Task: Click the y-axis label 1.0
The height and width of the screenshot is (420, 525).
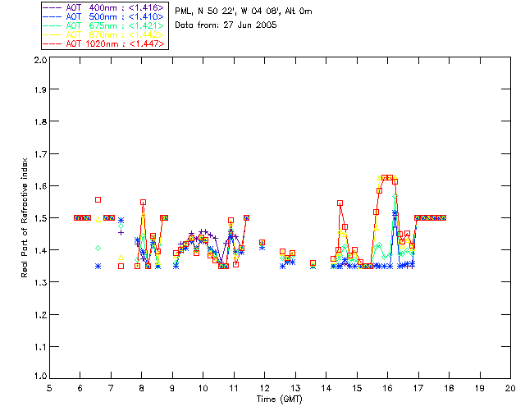Action: pyautogui.click(x=40, y=376)
